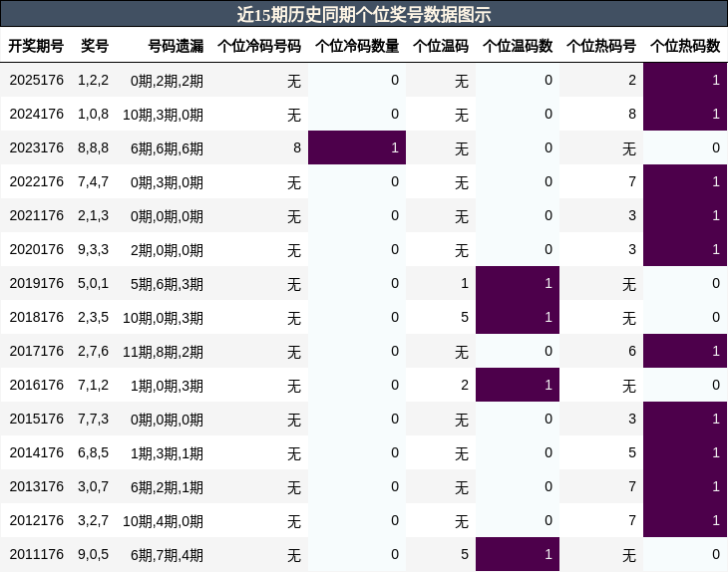Click winning numbers 7,1,2
Image resolution: width=728 pixels, height=572 pixels.
tap(93, 385)
